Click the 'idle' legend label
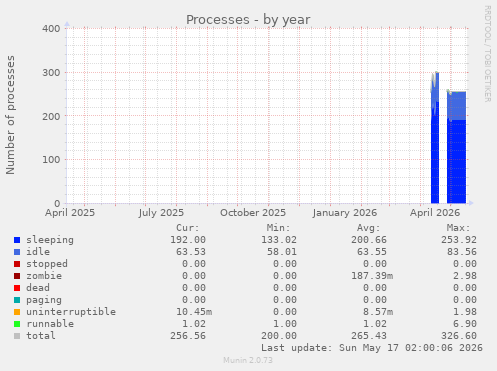Screen dimensions: 497x371 click(x=38, y=252)
